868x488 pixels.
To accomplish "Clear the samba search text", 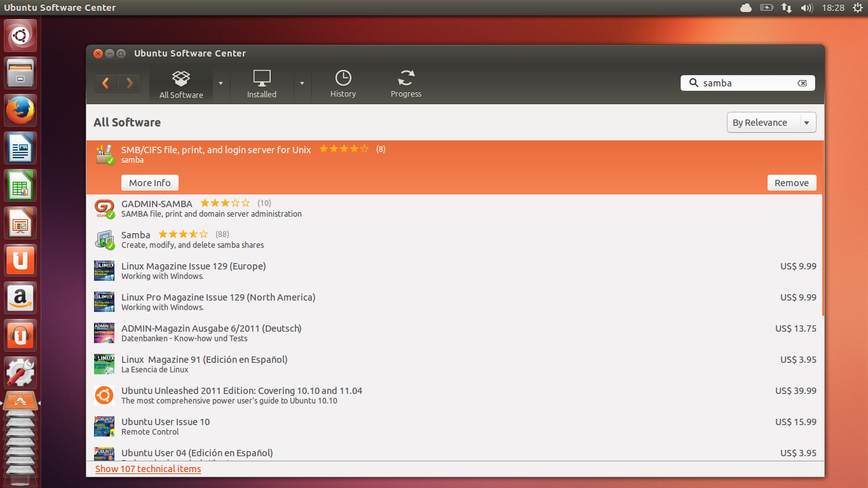I will click(802, 83).
